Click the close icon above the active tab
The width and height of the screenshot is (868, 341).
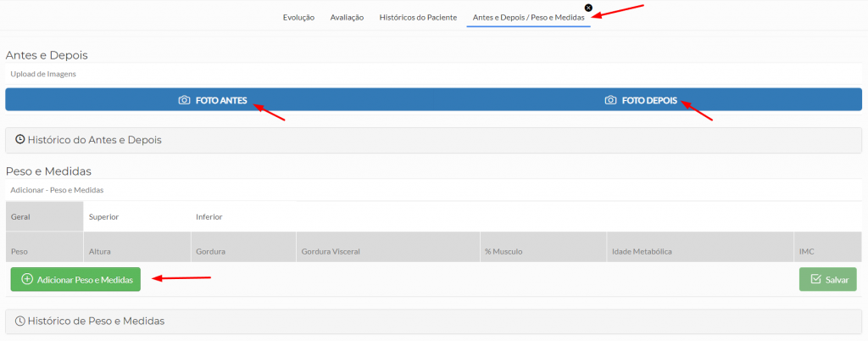pos(588,8)
